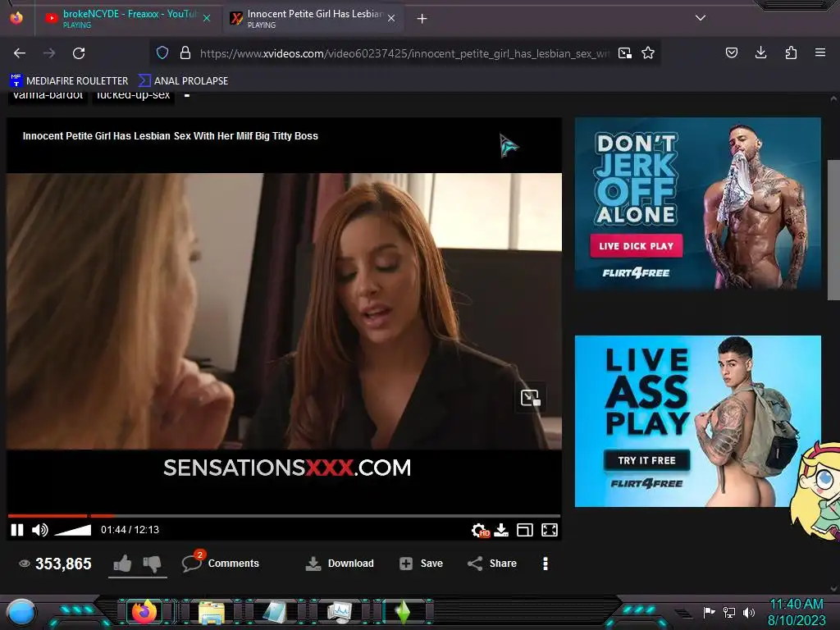This screenshot has height=630, width=840.
Task: Reload the current page
Action: tap(79, 53)
